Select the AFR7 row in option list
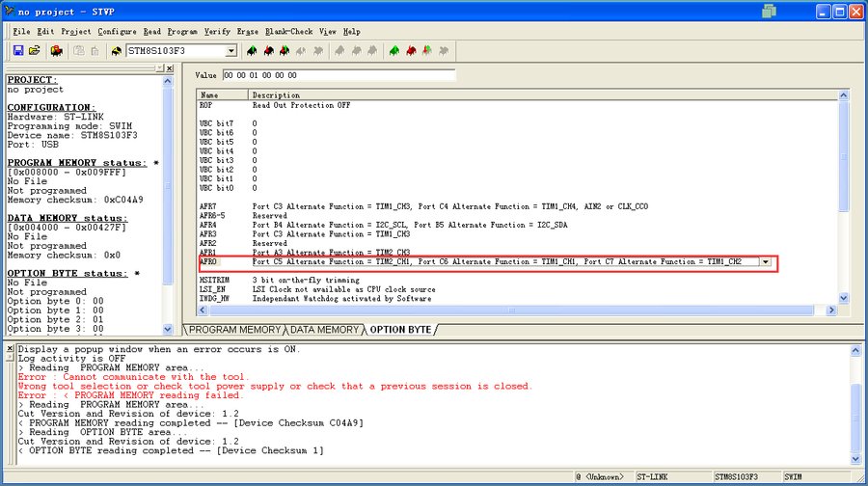The height and width of the screenshot is (486, 868). [208, 206]
